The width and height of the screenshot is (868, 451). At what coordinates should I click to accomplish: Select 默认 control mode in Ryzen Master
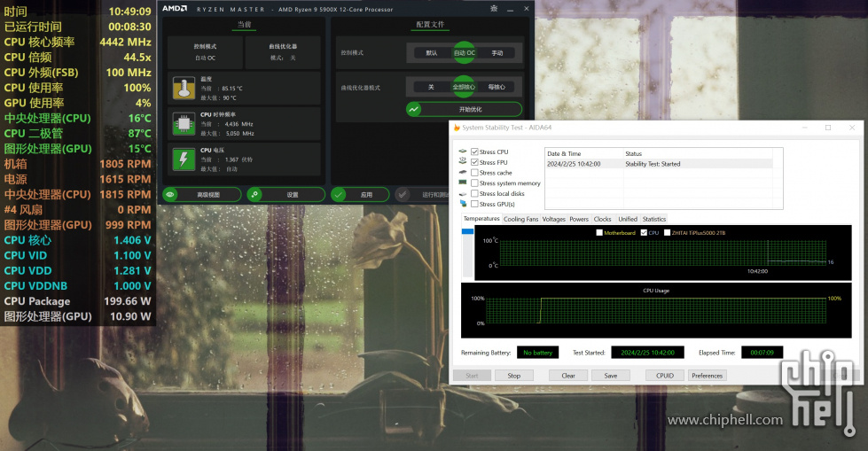[432, 53]
